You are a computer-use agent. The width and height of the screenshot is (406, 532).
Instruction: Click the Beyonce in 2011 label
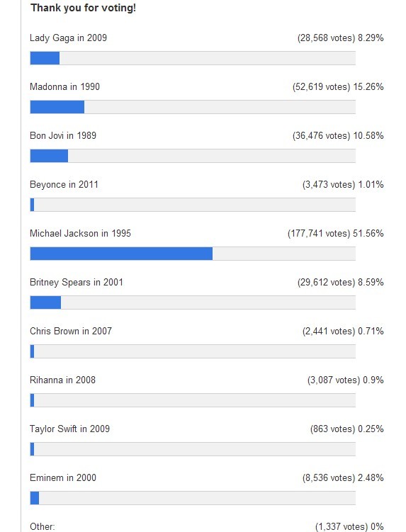pyautogui.click(x=64, y=185)
